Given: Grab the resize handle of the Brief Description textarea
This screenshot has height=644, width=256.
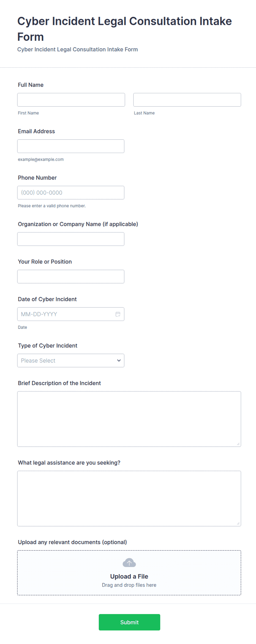Looking at the screenshot, I should point(238,444).
